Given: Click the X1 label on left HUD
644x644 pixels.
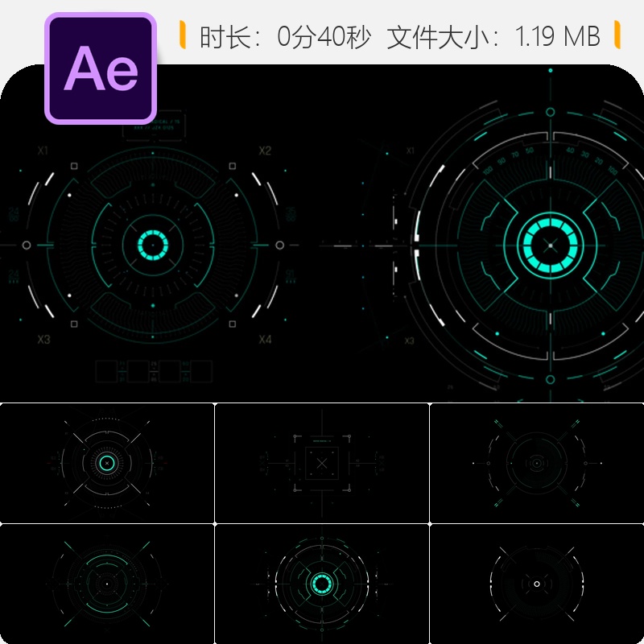Looking at the screenshot, I should 43,151.
